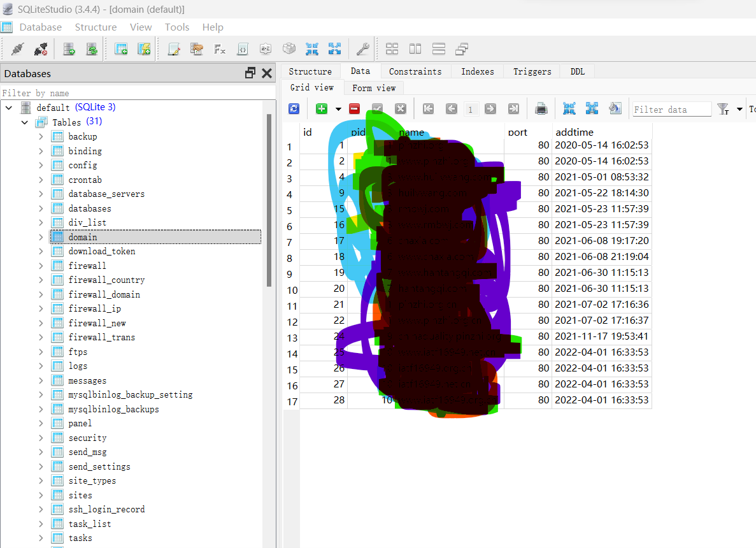Select the databases table

pyautogui.click(x=90, y=208)
